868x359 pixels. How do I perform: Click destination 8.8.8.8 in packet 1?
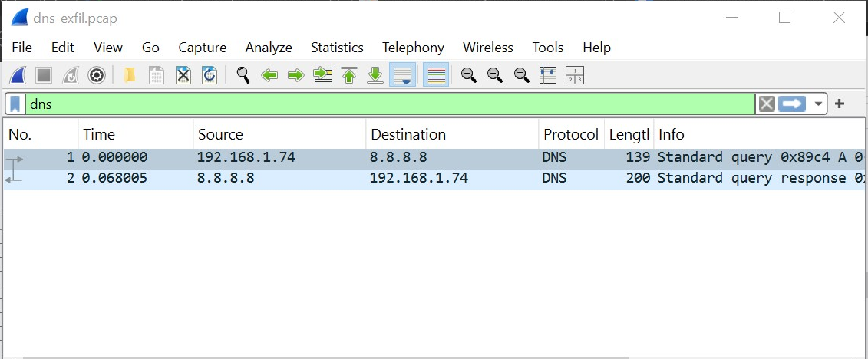[398, 158]
